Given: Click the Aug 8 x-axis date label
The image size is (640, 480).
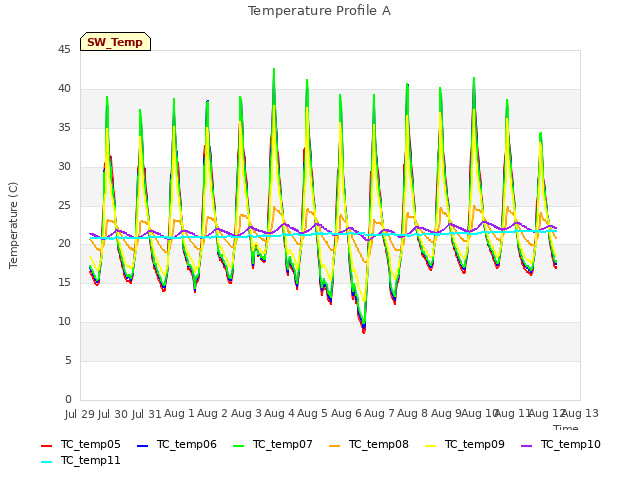Looking at the screenshot, I should point(413,414).
